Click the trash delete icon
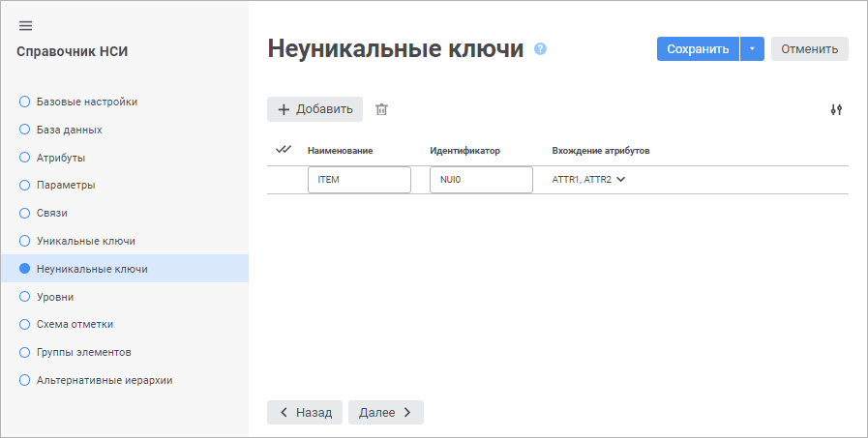Viewport: 868px width, 438px height. click(x=381, y=109)
